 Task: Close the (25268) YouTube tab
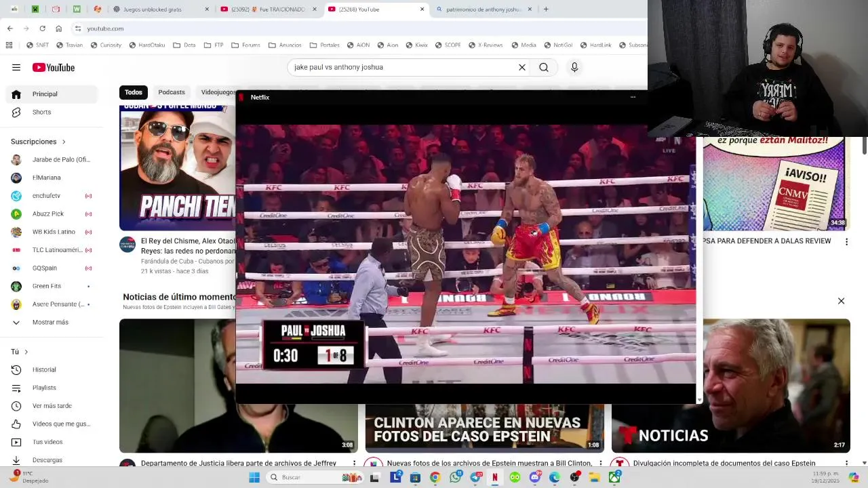tap(422, 9)
